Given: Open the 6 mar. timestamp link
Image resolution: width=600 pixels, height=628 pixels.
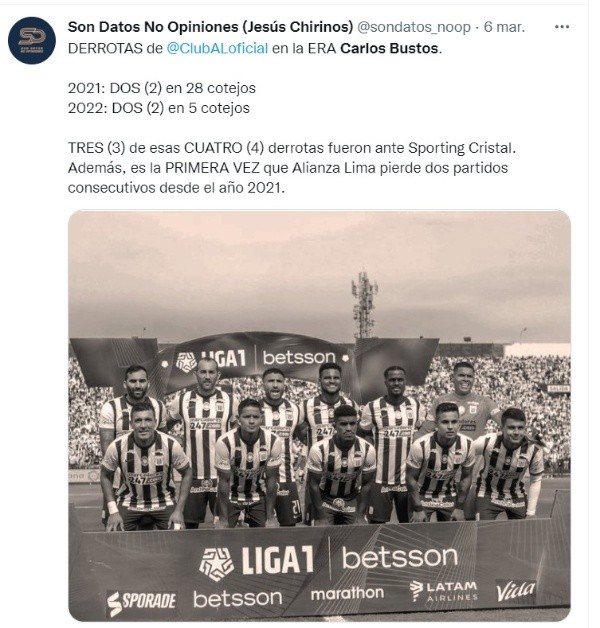Looking at the screenshot, I should pyautogui.click(x=504, y=27).
